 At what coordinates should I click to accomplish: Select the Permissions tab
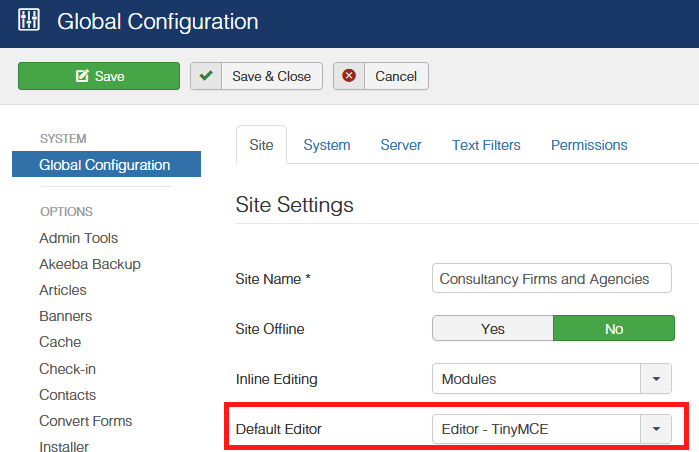[589, 145]
